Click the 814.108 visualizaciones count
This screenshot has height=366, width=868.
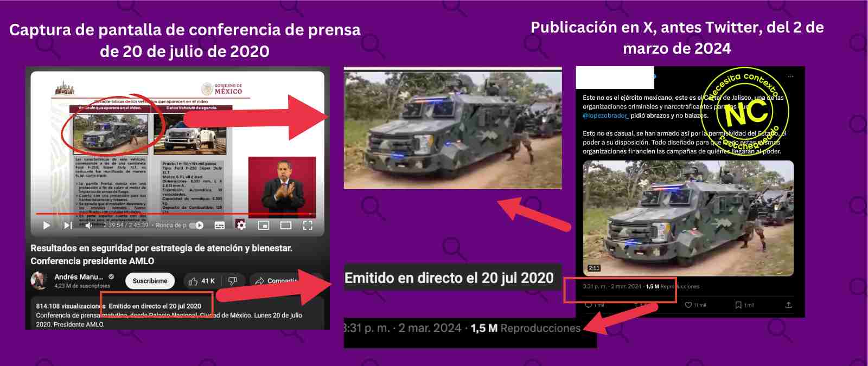tap(71, 306)
